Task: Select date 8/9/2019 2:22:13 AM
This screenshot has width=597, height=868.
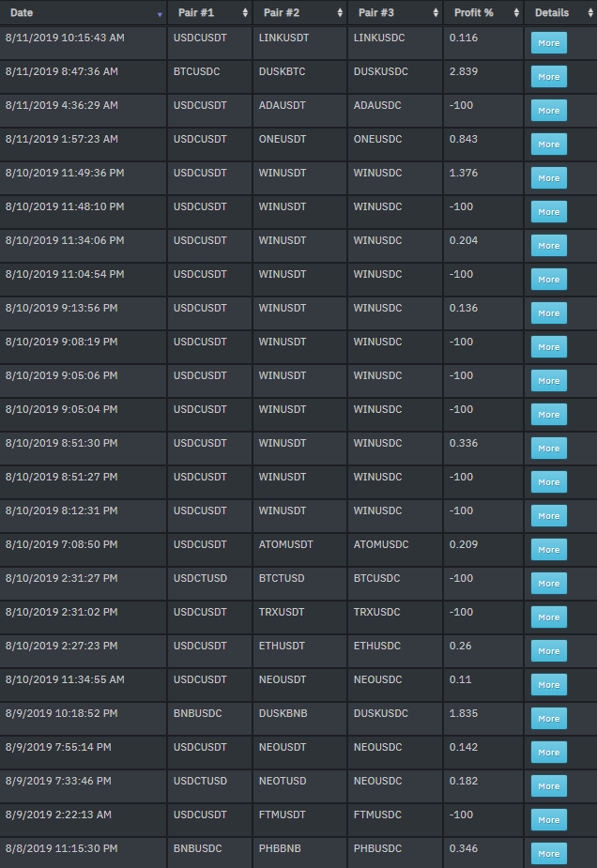Action: 58,815
